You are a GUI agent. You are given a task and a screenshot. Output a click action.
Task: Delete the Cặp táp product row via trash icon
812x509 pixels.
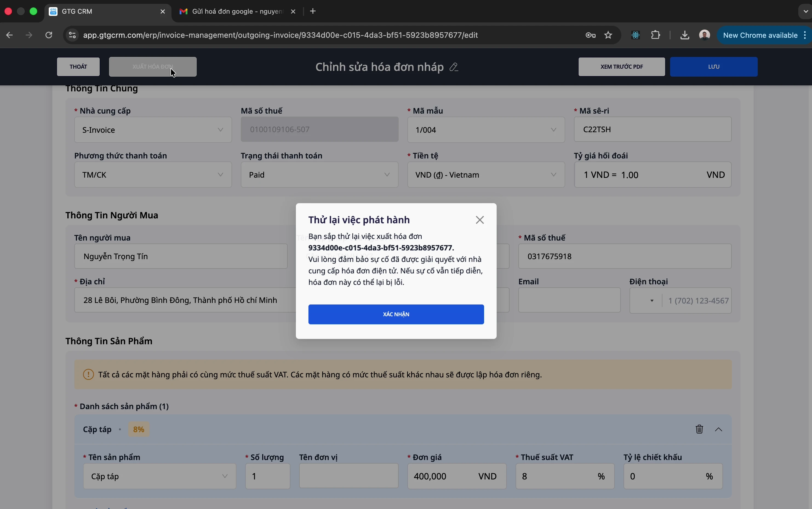tap(699, 429)
